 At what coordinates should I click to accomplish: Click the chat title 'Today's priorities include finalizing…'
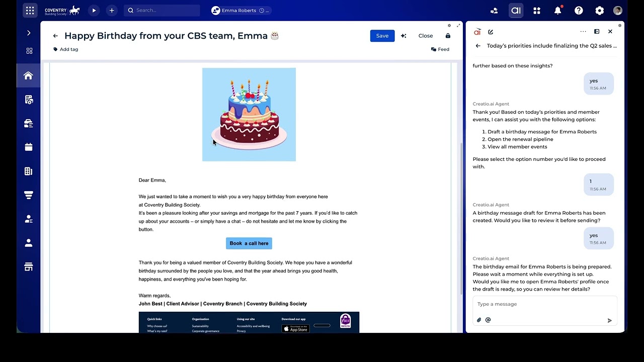(551, 46)
